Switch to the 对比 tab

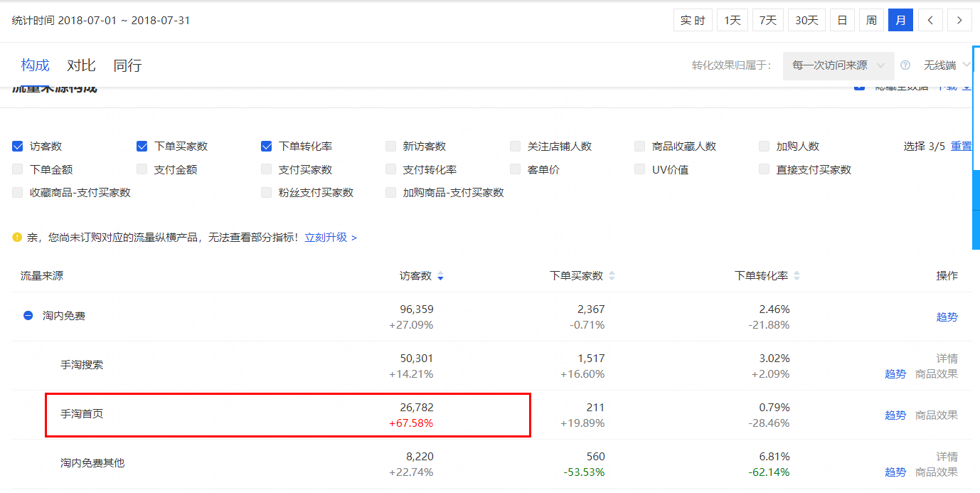[x=80, y=65]
